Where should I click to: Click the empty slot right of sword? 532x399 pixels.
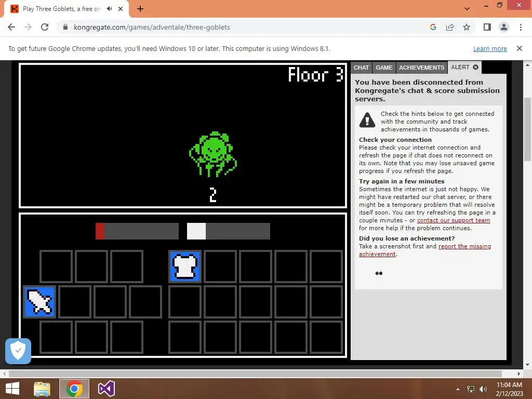[x=75, y=302]
